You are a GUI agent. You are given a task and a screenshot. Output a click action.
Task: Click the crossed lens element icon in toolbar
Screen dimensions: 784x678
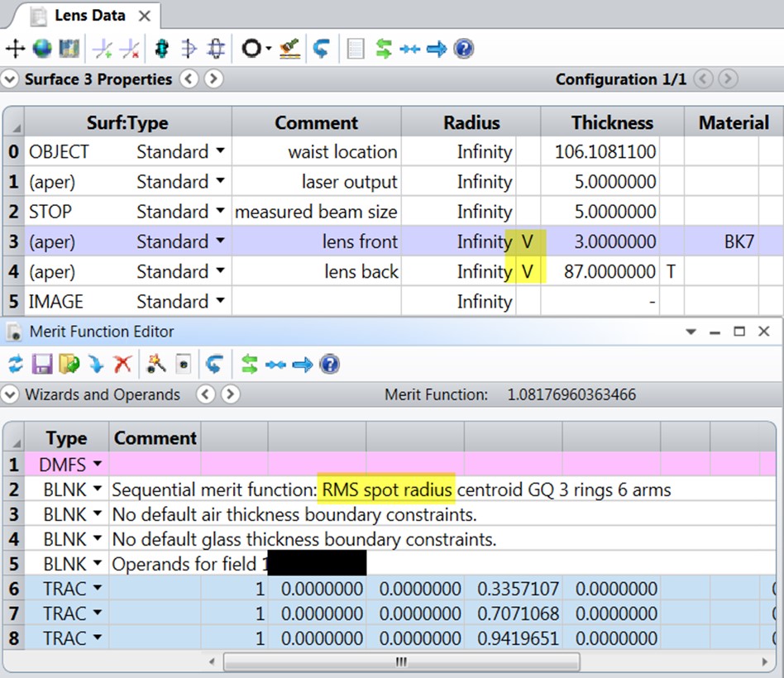pos(216,49)
